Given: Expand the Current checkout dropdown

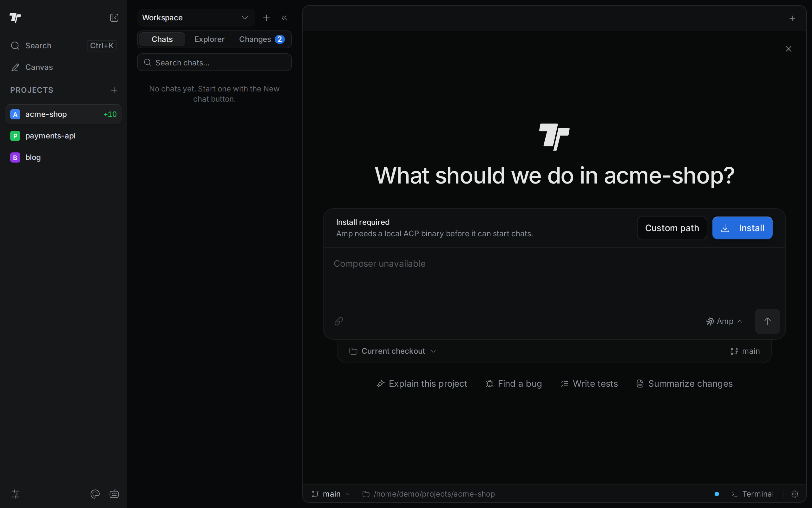Looking at the screenshot, I should [393, 351].
